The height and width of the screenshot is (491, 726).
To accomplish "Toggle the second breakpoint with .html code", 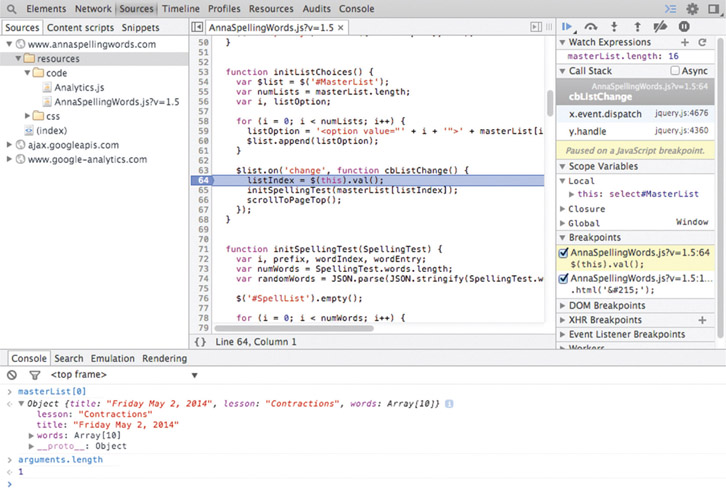I will tap(564, 278).
